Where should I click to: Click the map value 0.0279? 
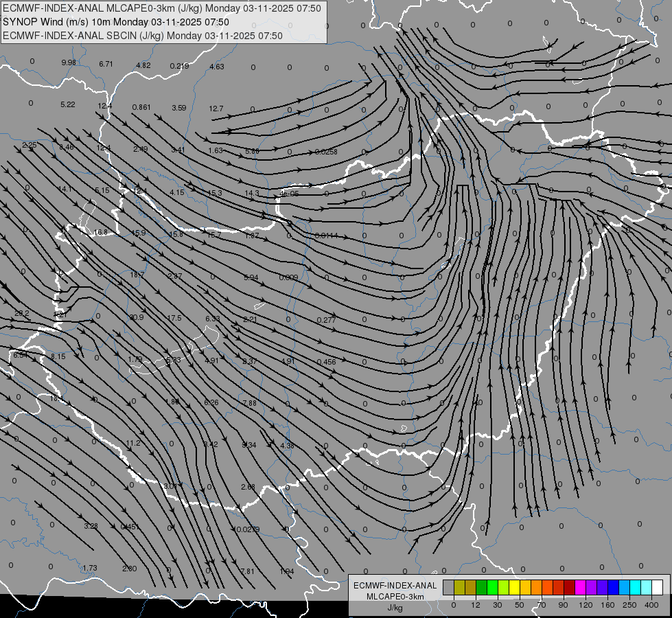pos(248,529)
